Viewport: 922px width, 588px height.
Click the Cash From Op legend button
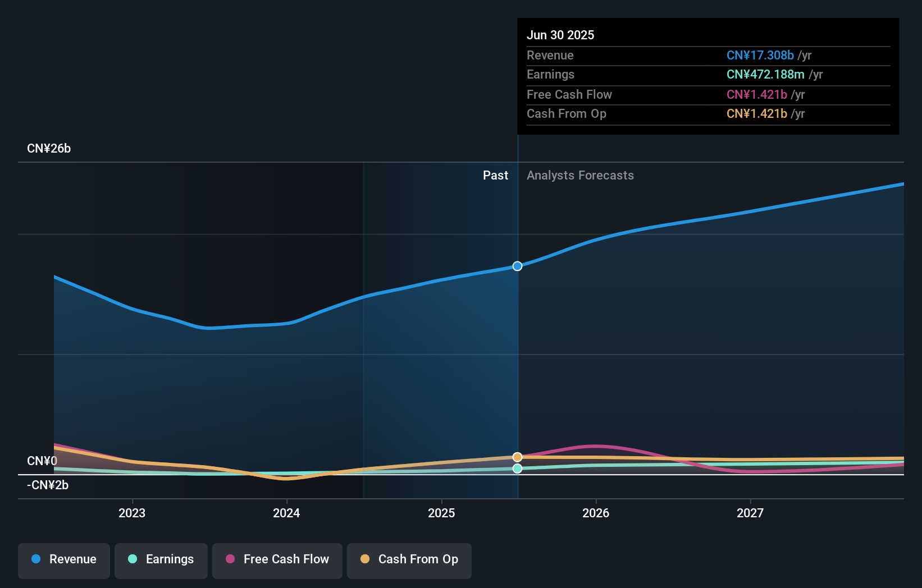coord(409,559)
